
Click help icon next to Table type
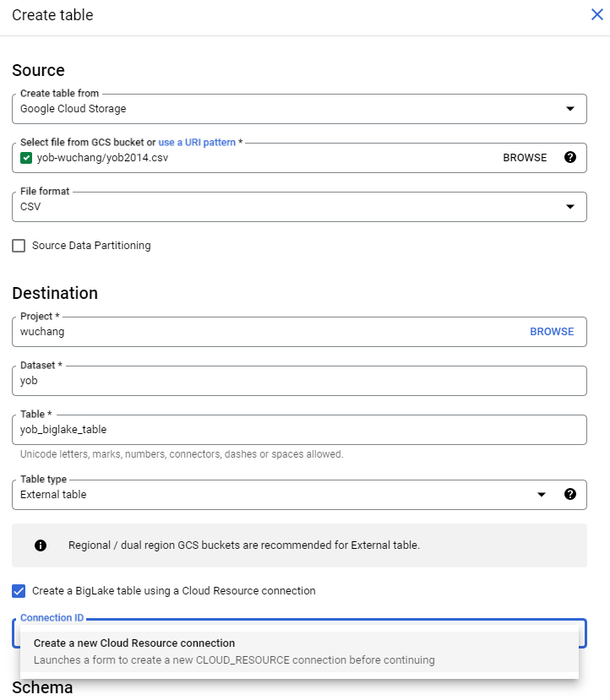pyautogui.click(x=570, y=494)
